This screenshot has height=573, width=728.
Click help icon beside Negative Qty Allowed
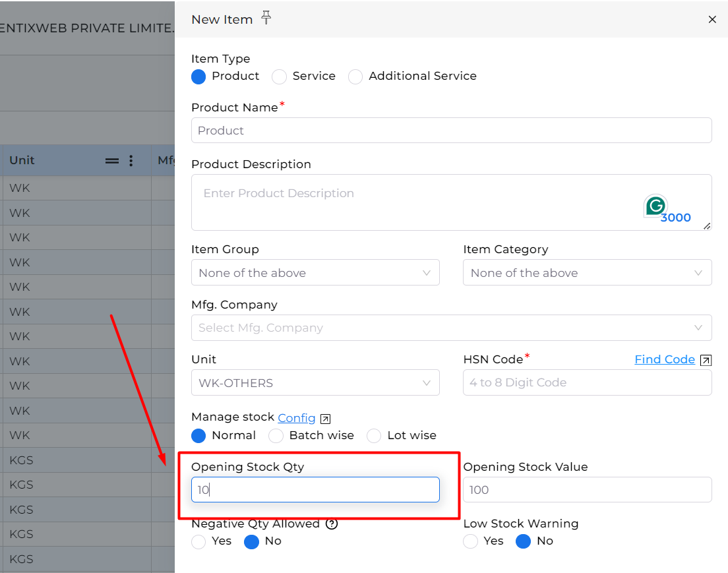pos(332,524)
